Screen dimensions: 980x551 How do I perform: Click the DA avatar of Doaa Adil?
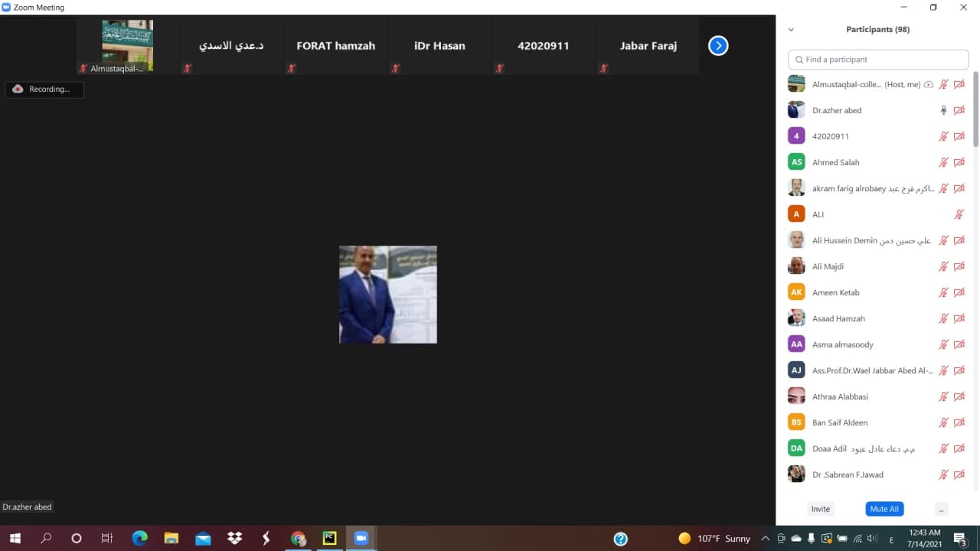tap(796, 448)
